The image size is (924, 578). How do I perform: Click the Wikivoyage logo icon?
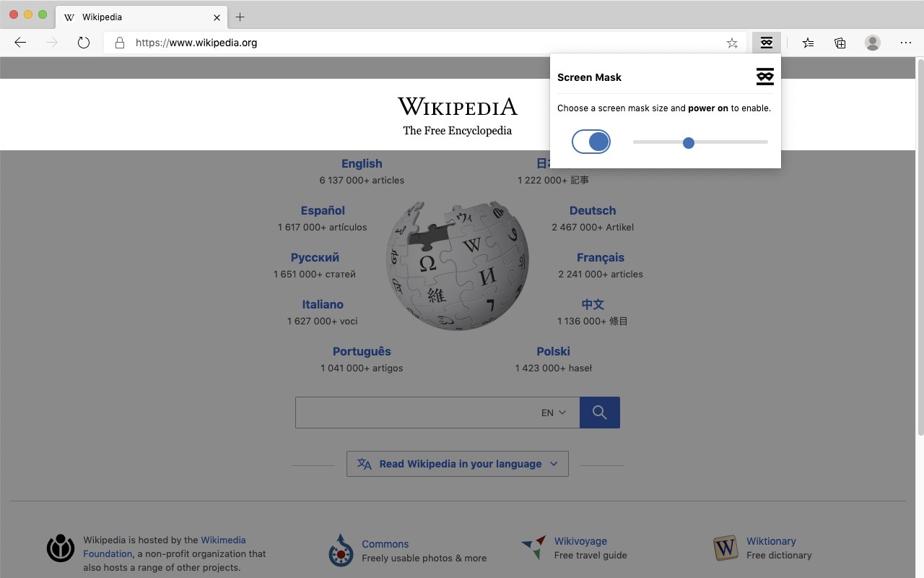533,548
